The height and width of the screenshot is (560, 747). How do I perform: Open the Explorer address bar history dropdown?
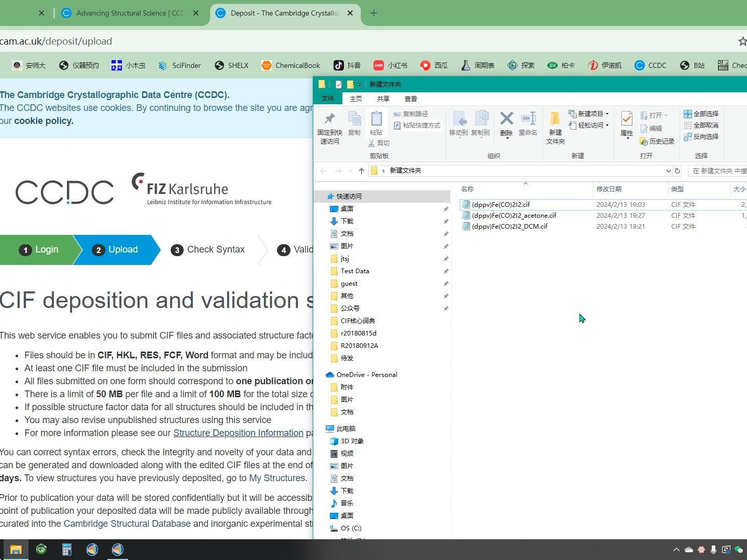tap(668, 171)
